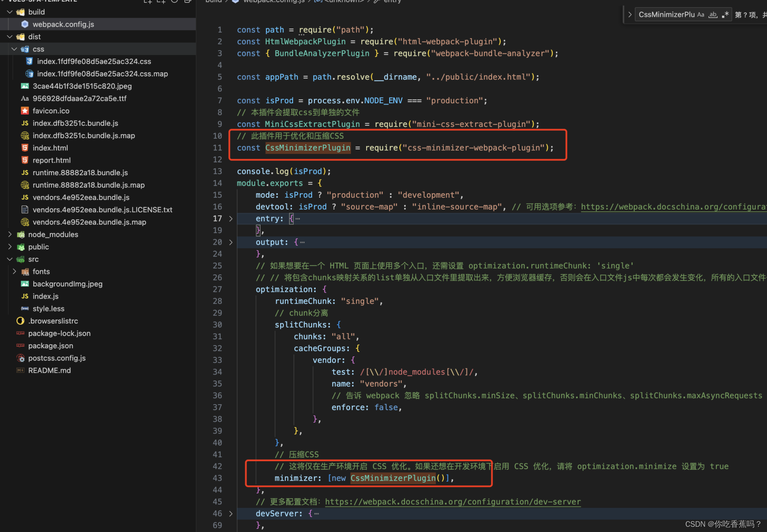767x532 pixels.
Task: Click the package-lock.json npm icon
Action: 21,334
